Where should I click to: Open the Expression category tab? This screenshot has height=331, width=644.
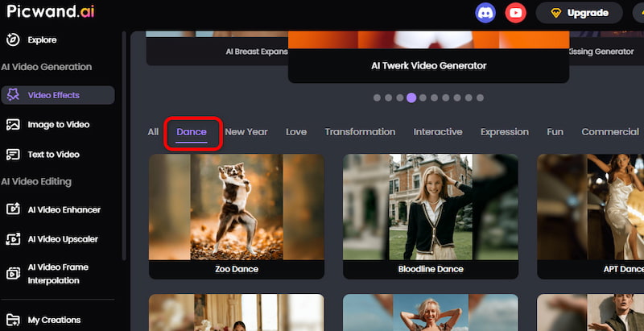504,132
